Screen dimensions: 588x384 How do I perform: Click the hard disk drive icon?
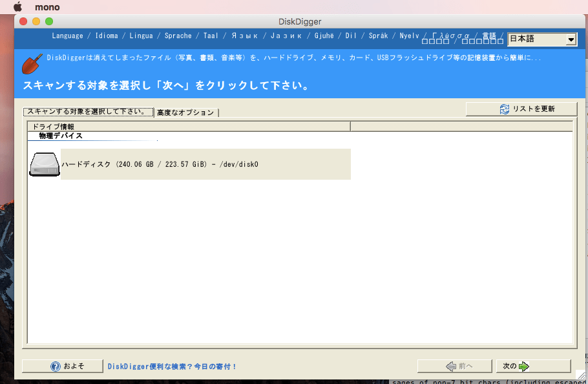(x=45, y=164)
